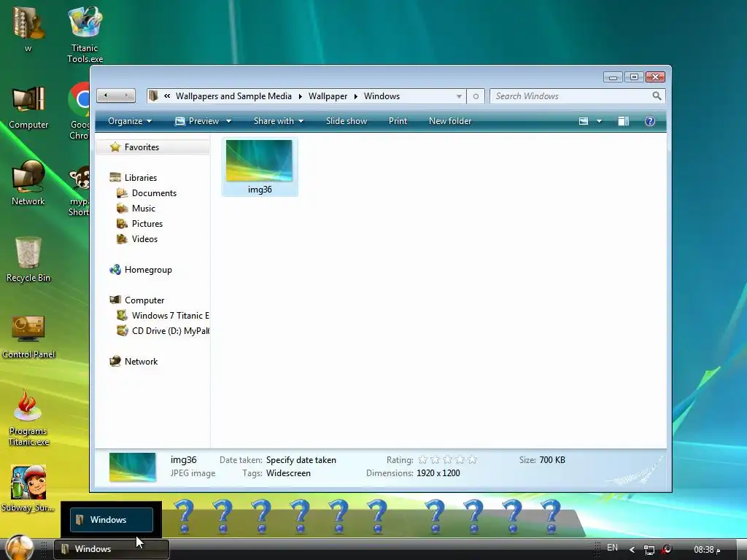Open Subway Surfers desktop icon
This screenshot has height=560, width=747.
point(28,489)
